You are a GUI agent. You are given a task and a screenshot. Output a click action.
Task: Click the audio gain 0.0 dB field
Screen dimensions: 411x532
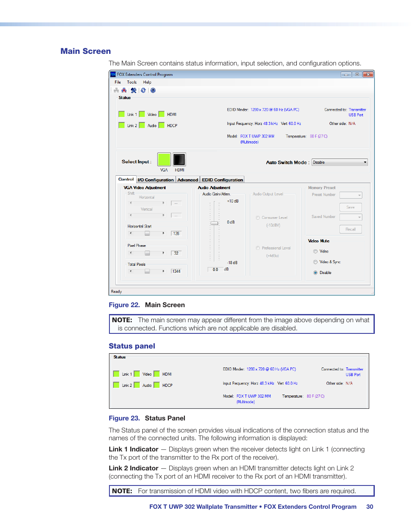click(215, 269)
